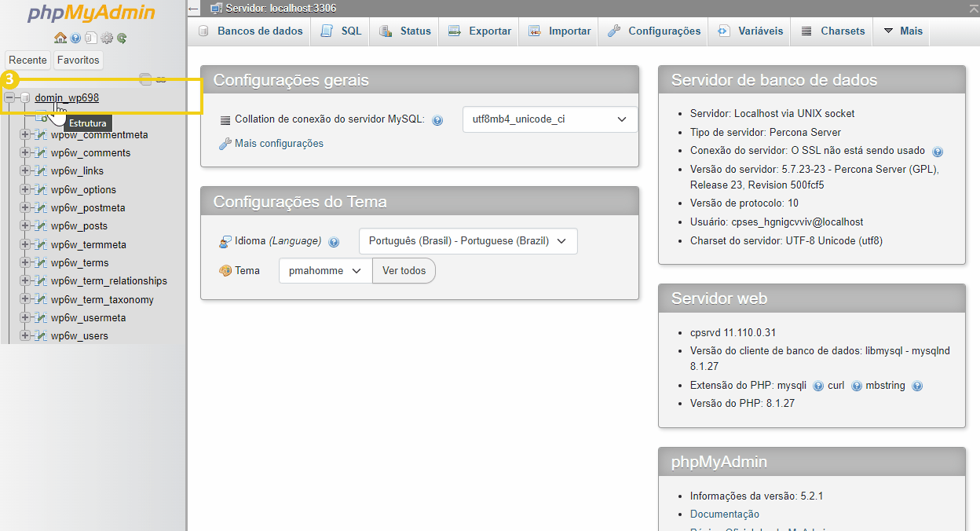Click the left arrow beside Servidor breadcrumb

[x=194, y=9]
